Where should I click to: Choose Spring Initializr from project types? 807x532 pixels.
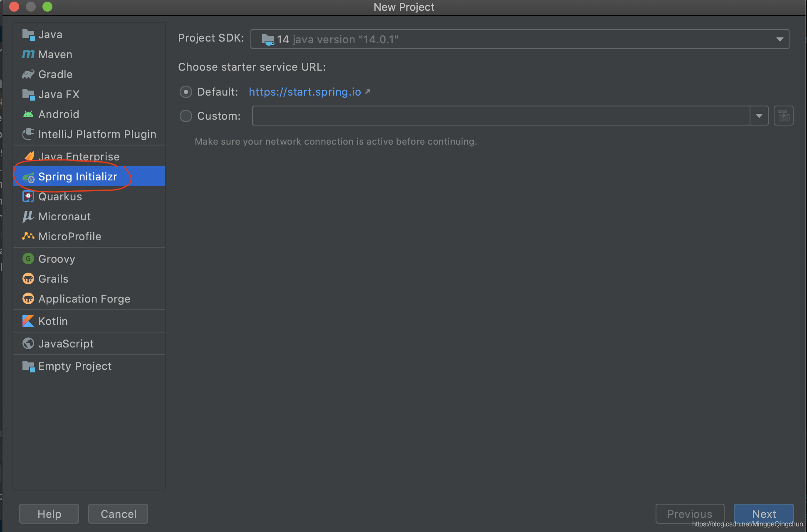point(77,177)
